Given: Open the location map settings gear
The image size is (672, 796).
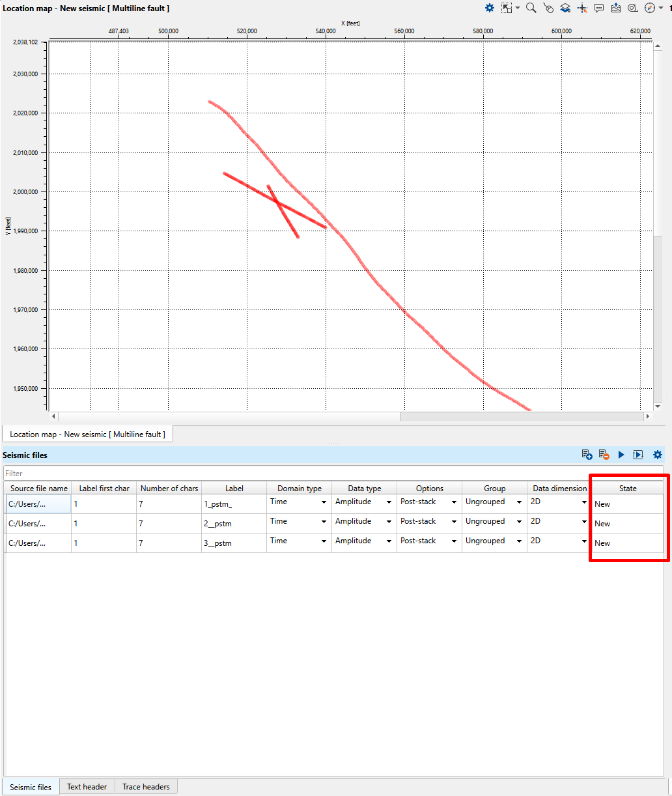Looking at the screenshot, I should [489, 8].
